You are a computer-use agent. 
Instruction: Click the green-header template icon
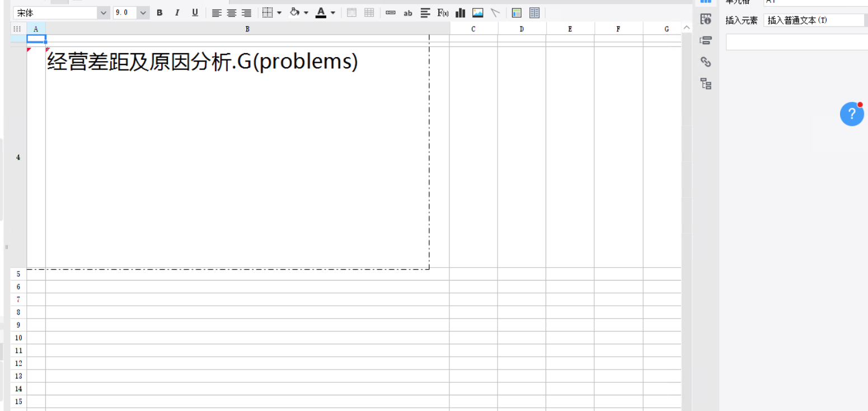point(517,13)
